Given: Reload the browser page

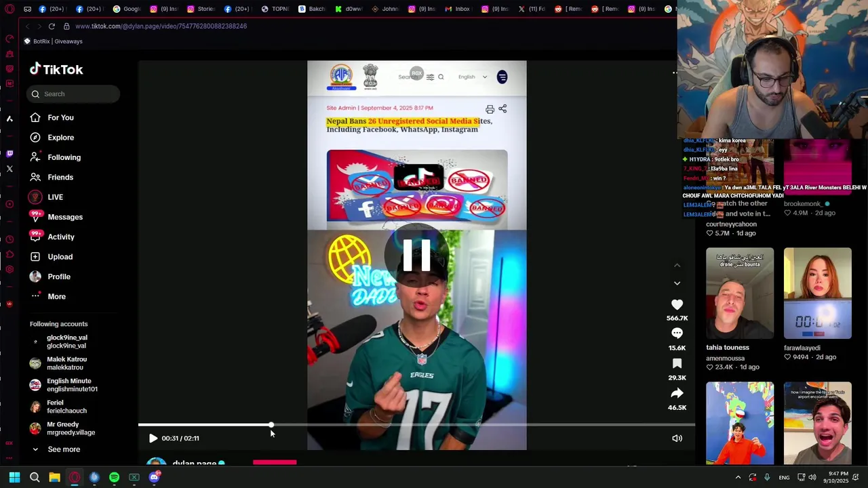Looking at the screenshot, I should click(52, 26).
